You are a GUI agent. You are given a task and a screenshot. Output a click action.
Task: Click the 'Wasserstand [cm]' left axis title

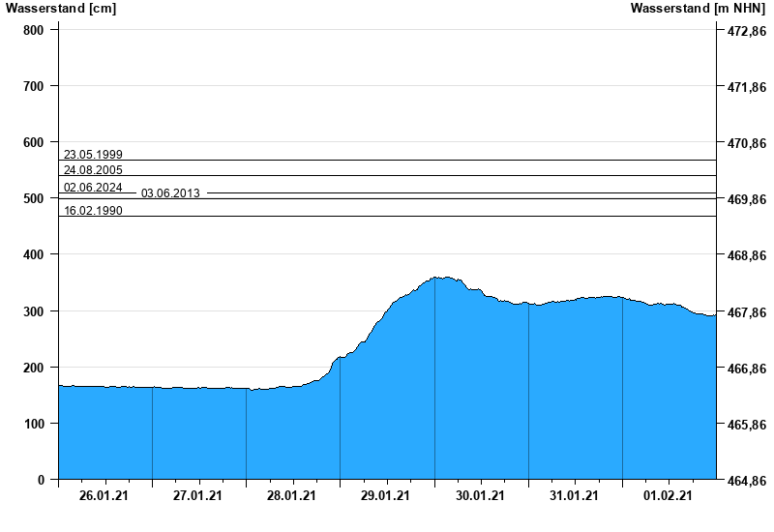pyautogui.click(x=61, y=9)
